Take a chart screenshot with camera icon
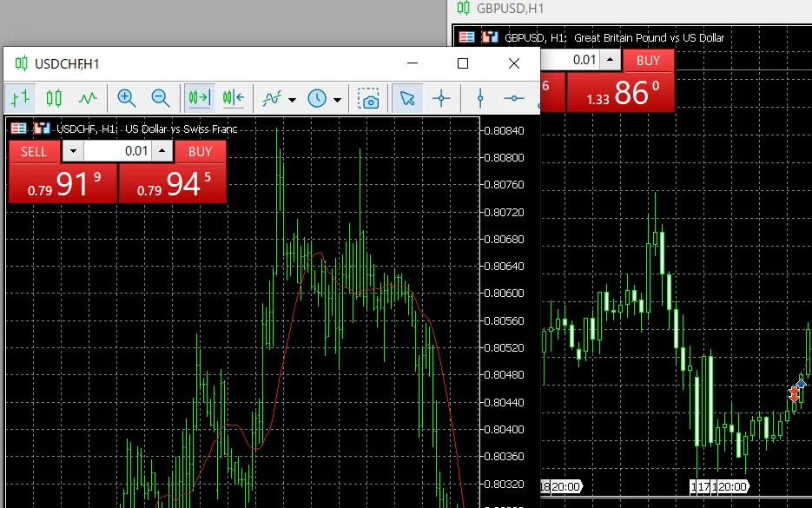The width and height of the screenshot is (812, 508). 370,98
